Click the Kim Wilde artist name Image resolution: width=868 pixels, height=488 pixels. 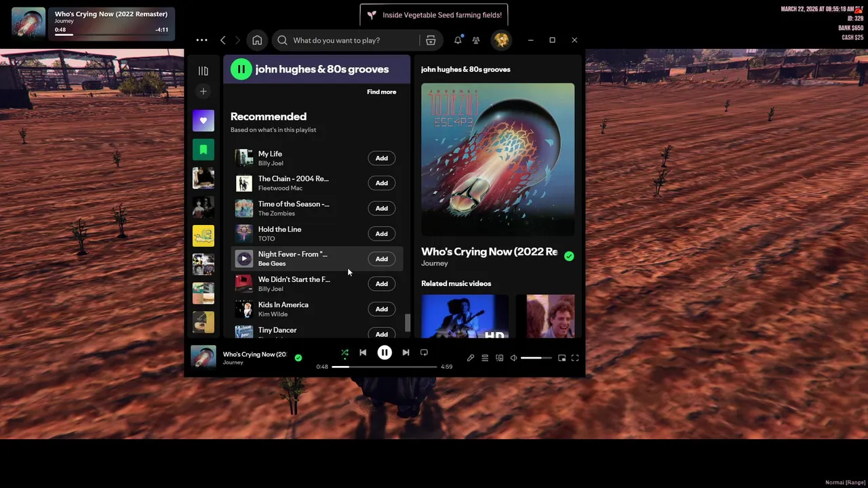click(273, 314)
